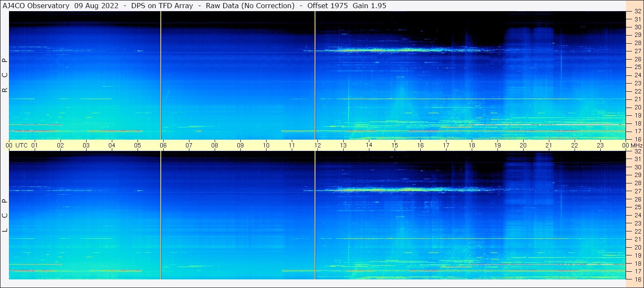Click the MHz label on the time axis
The image size is (644, 288).
636,145
